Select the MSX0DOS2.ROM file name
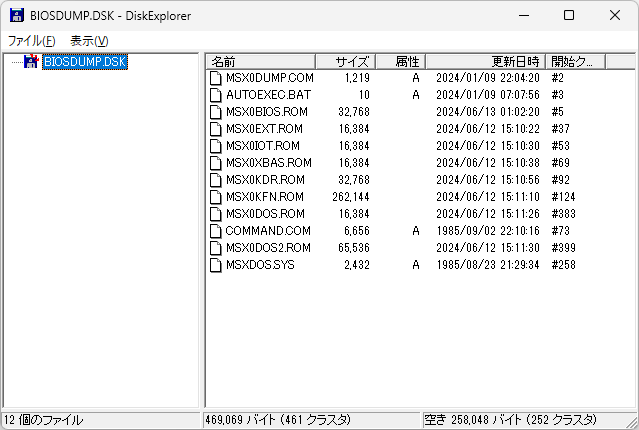 [268, 248]
